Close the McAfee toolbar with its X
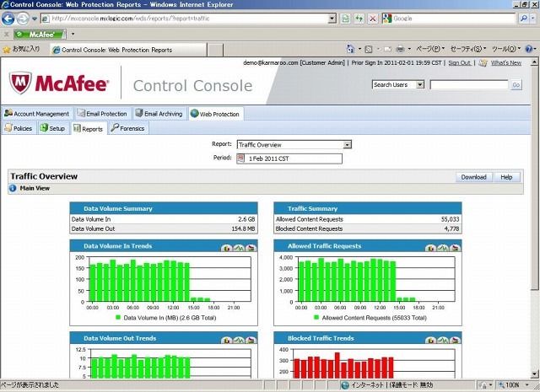 [6, 34]
